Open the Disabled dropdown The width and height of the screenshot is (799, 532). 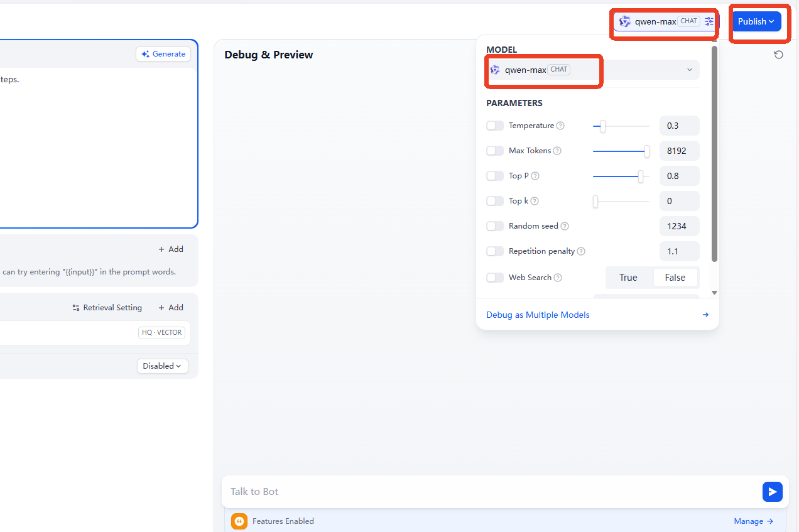[x=162, y=366]
